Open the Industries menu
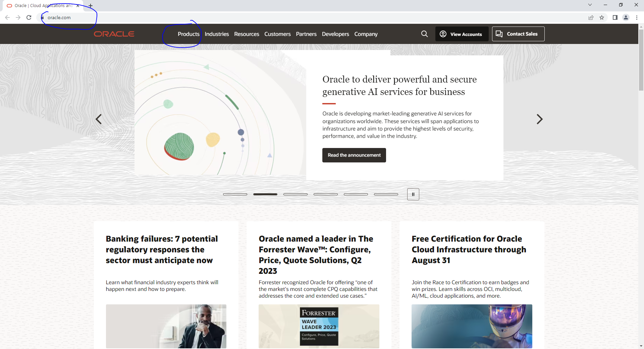644x349 pixels. (217, 34)
